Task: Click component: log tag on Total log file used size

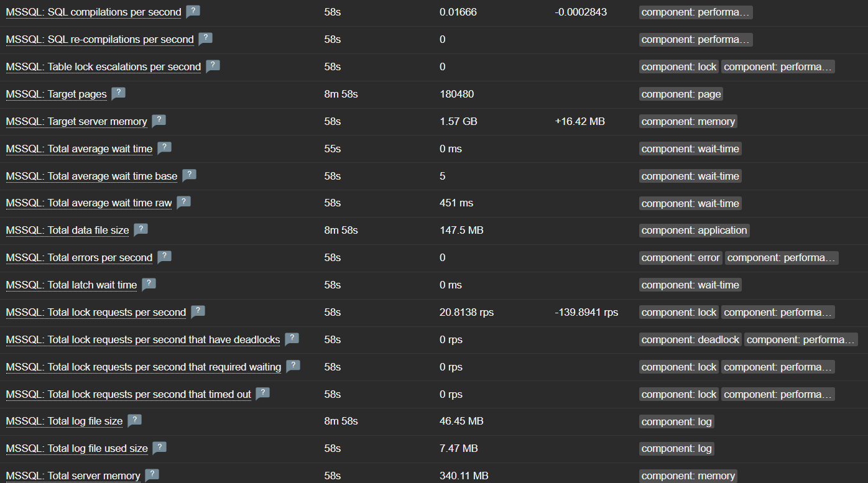Action: [x=676, y=449]
